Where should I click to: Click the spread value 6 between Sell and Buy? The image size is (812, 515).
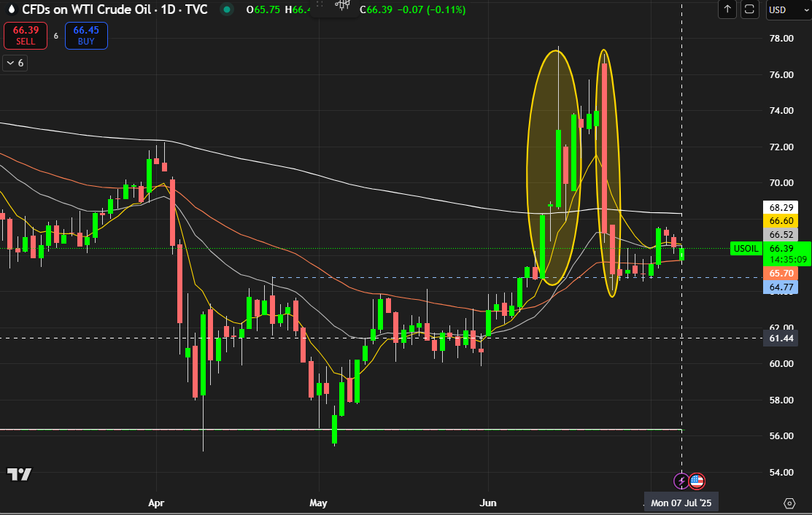pyautogui.click(x=56, y=36)
